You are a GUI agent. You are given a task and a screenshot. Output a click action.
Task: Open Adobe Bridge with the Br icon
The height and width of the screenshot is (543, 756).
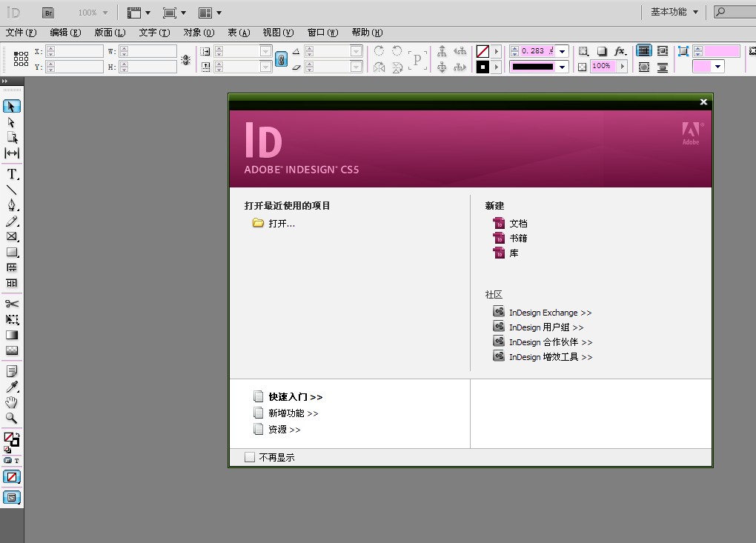[x=48, y=13]
